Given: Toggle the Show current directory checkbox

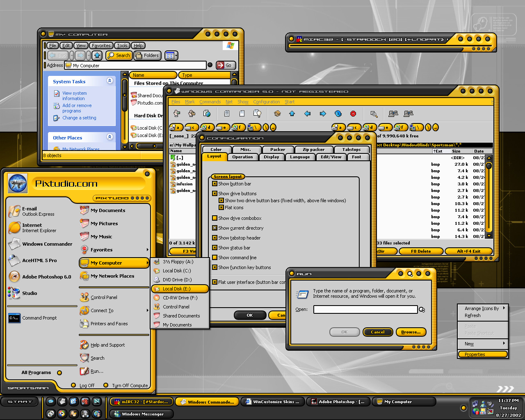Looking at the screenshot, I should pyautogui.click(x=215, y=228).
